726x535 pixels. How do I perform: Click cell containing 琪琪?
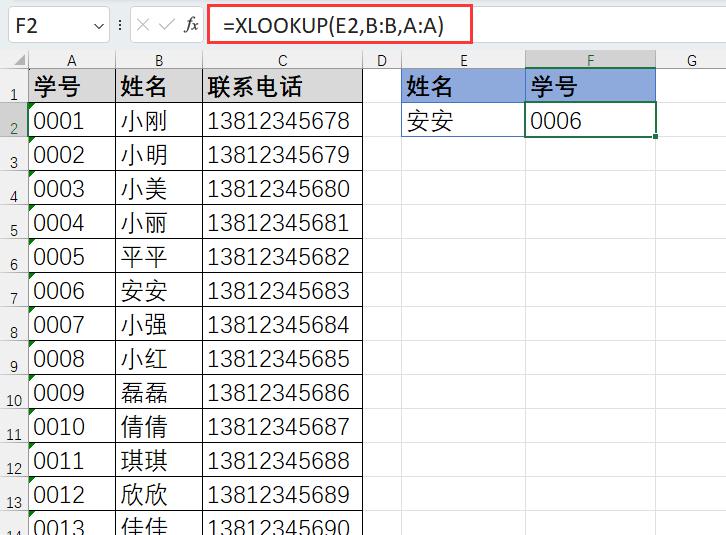[159, 459]
